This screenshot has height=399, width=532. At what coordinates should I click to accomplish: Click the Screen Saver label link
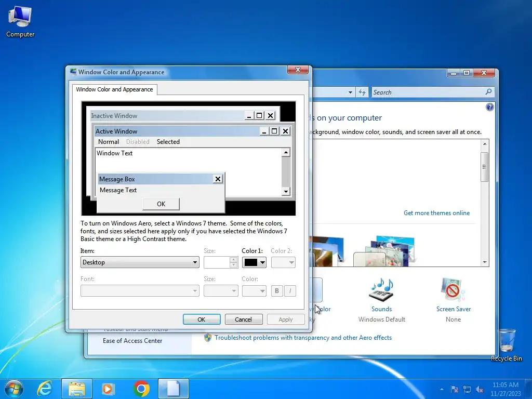click(x=453, y=309)
